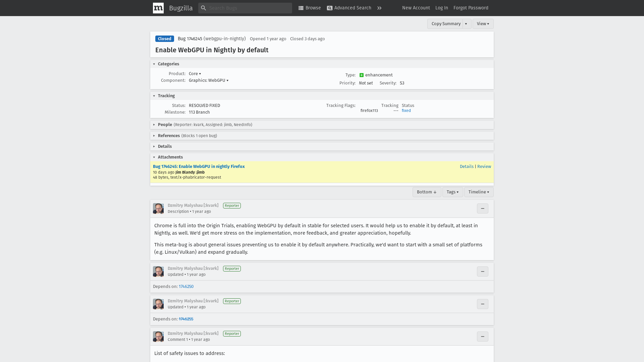Click kvark's avatar on the Comment 1 entry
This screenshot has width=644, height=362.
click(x=158, y=337)
